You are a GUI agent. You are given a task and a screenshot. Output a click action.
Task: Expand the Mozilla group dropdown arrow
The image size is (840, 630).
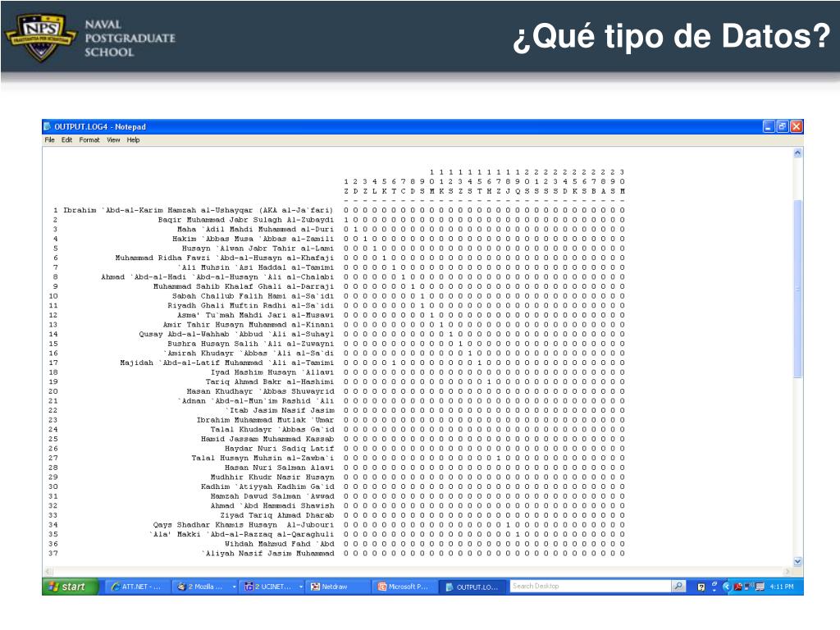[x=235, y=587]
